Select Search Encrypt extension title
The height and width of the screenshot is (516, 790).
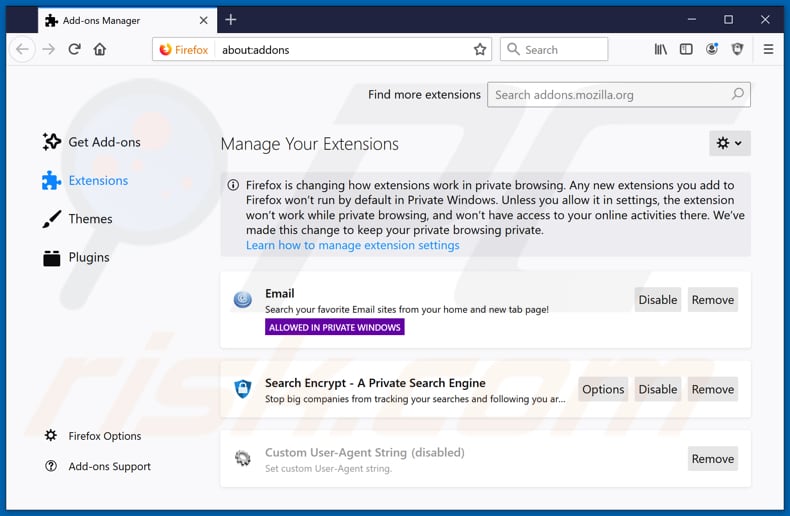tap(375, 383)
